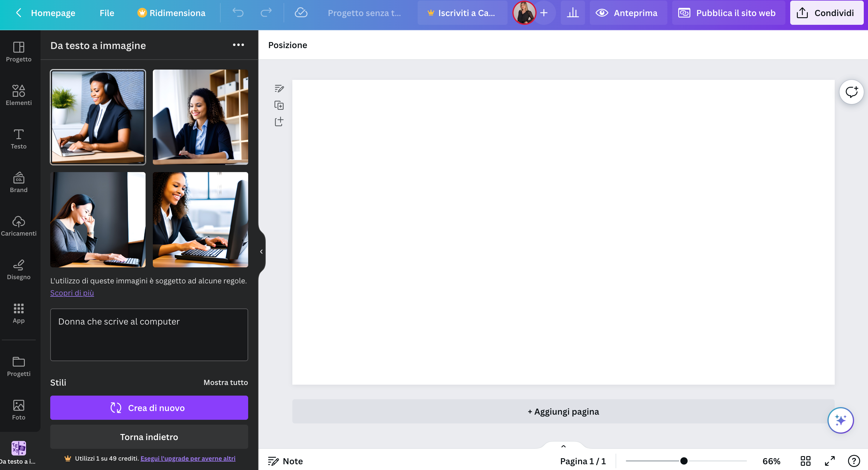Open the Progetti folder panel

click(18, 366)
